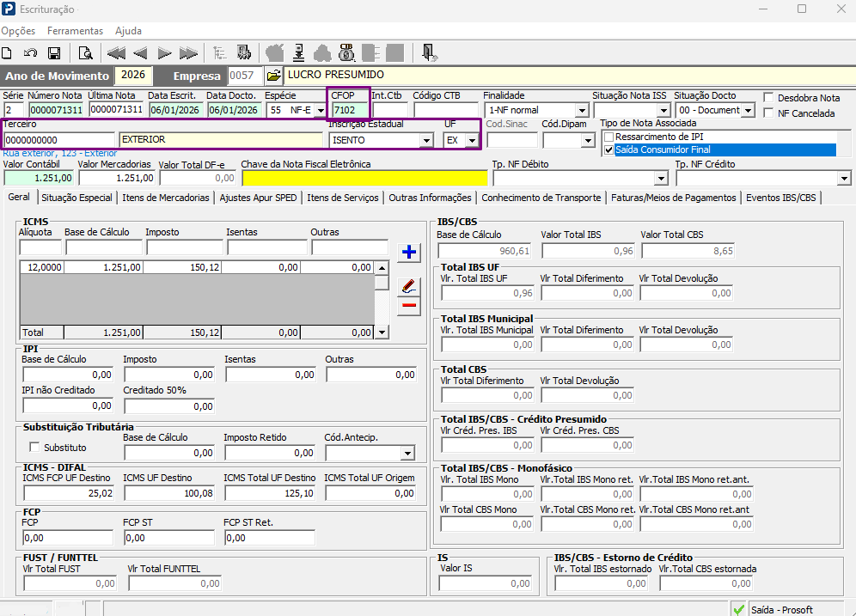Image resolution: width=856 pixels, height=616 pixels.
Task: Click the undo arrow toolbar icon
Action: click(x=31, y=53)
